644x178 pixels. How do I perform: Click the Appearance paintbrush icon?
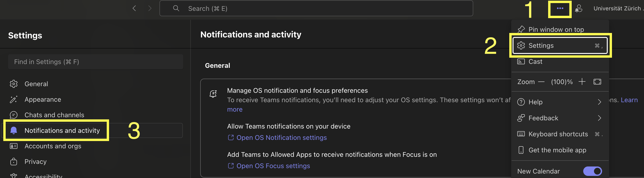[x=14, y=99]
